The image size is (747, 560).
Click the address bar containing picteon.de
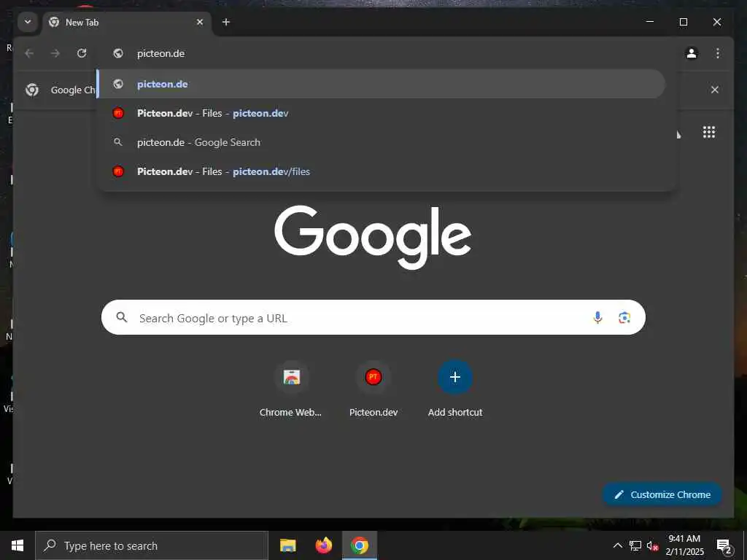click(x=386, y=53)
